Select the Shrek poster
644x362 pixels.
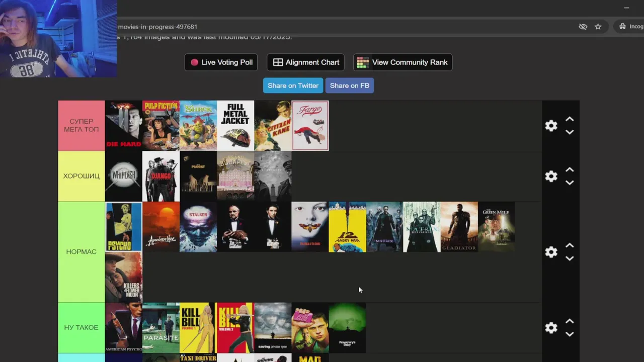[198, 126]
